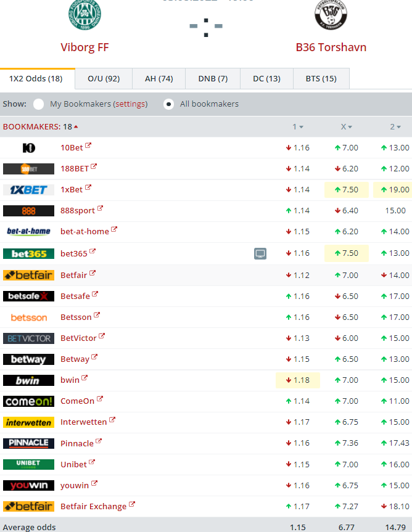Select the All bookmakers radio button
This screenshot has height=532, width=412.
click(x=168, y=104)
